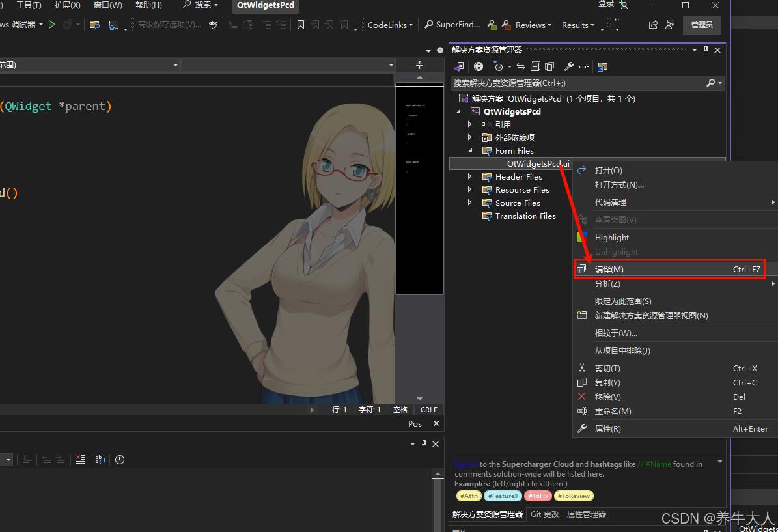Image resolution: width=778 pixels, height=532 pixels.
Task: Click preview selected items icon
Action: (x=583, y=66)
